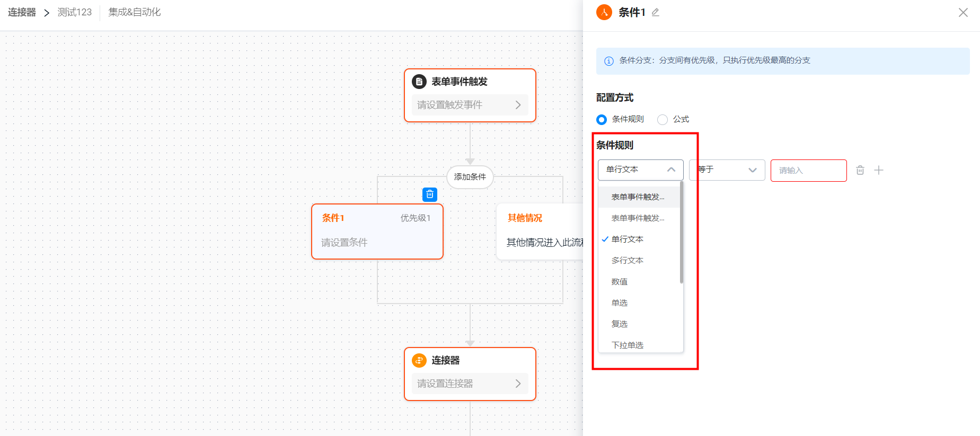980x436 pixels.
Task: Choose 下拉单选 from the dropdown list
Action: click(639, 344)
